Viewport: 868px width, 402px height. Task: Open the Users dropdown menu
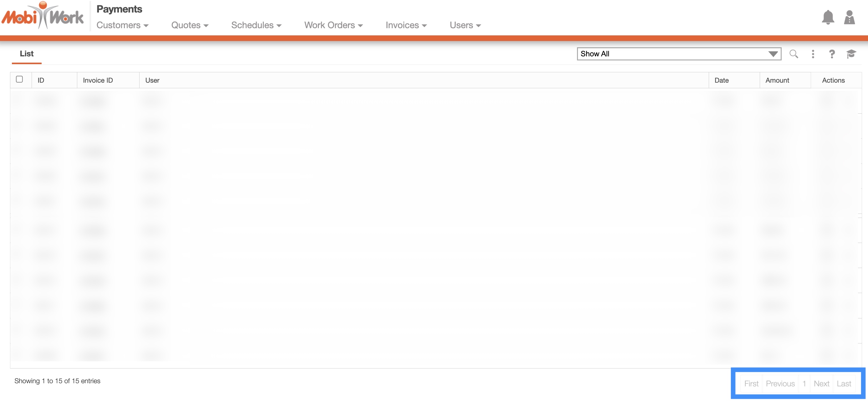(x=465, y=25)
